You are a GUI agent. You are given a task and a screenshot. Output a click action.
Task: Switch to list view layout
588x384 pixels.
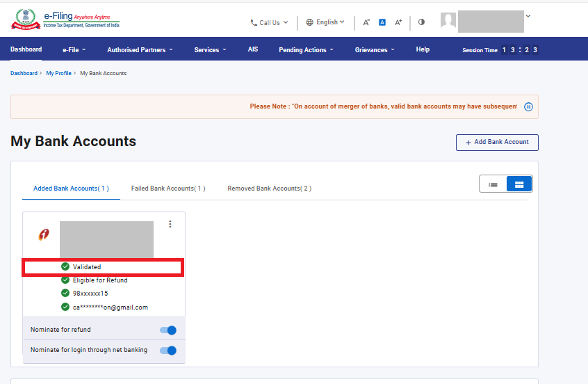pos(493,184)
